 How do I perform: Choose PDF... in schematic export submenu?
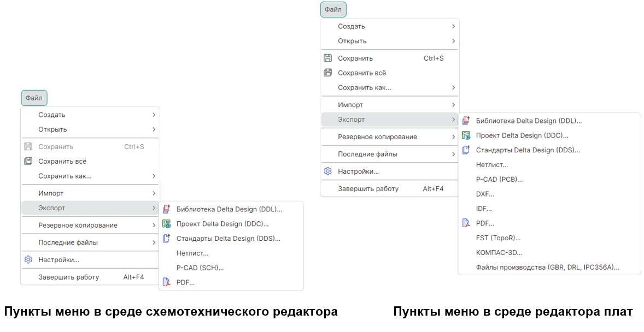(x=231, y=282)
